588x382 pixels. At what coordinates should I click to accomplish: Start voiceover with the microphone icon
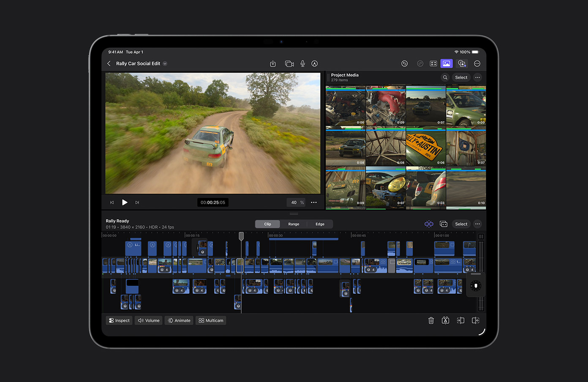coord(302,64)
